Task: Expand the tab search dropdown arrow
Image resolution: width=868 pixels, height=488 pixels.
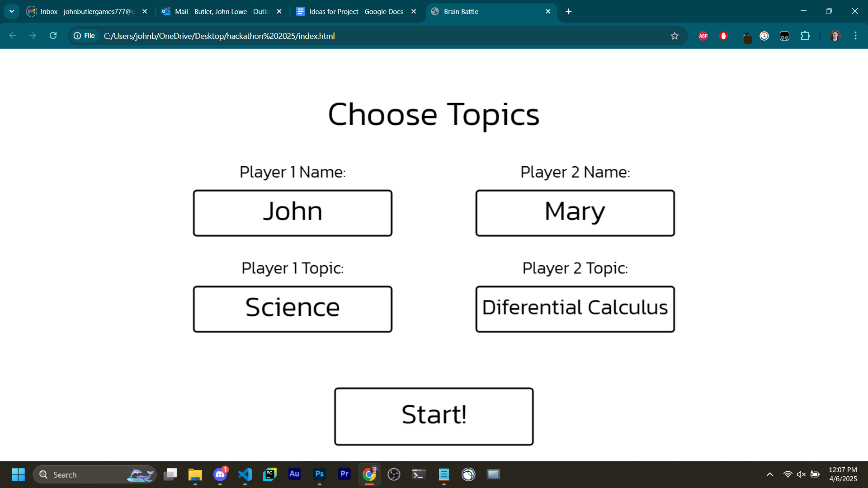Action: (12, 11)
